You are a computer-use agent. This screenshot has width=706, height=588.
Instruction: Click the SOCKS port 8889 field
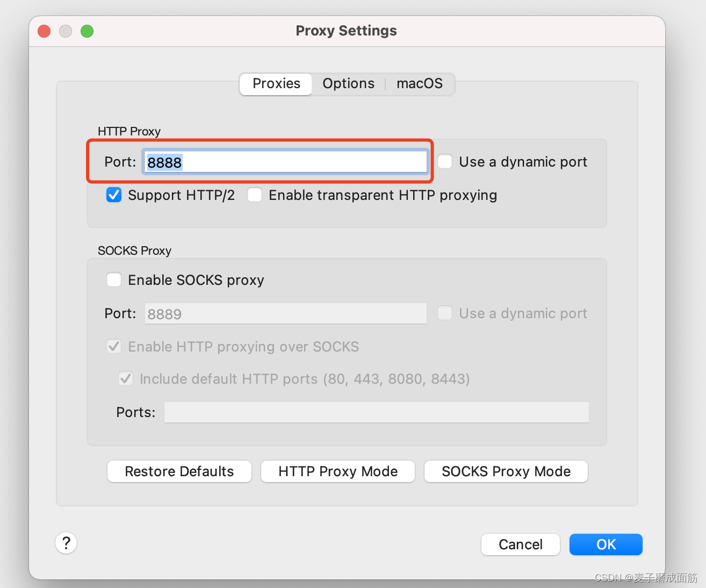(285, 313)
